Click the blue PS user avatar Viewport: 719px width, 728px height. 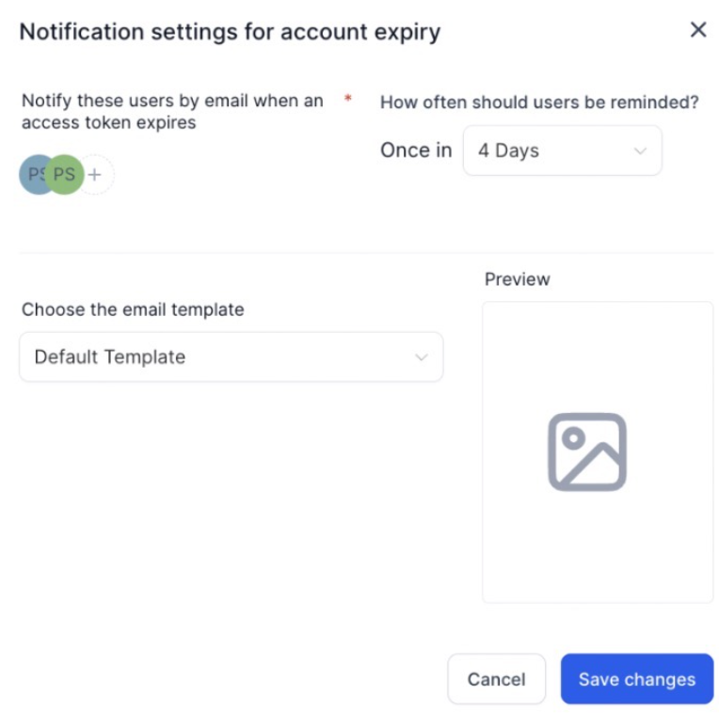(32, 174)
